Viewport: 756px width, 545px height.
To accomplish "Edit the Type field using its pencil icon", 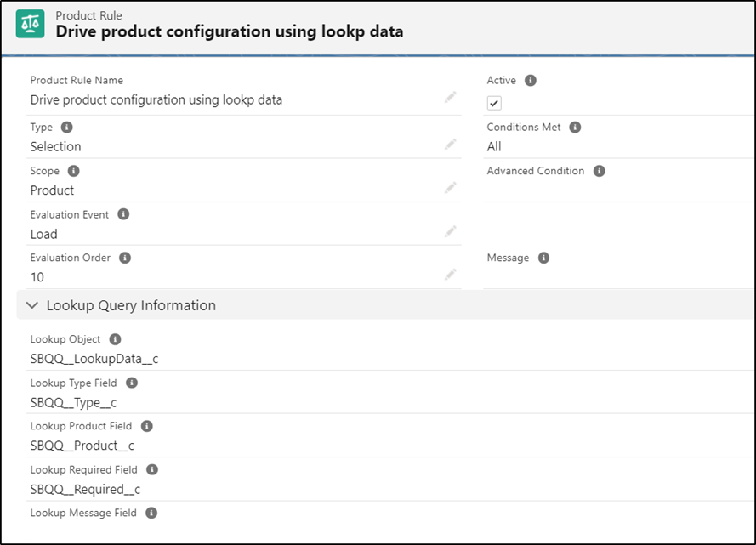I will tap(451, 145).
